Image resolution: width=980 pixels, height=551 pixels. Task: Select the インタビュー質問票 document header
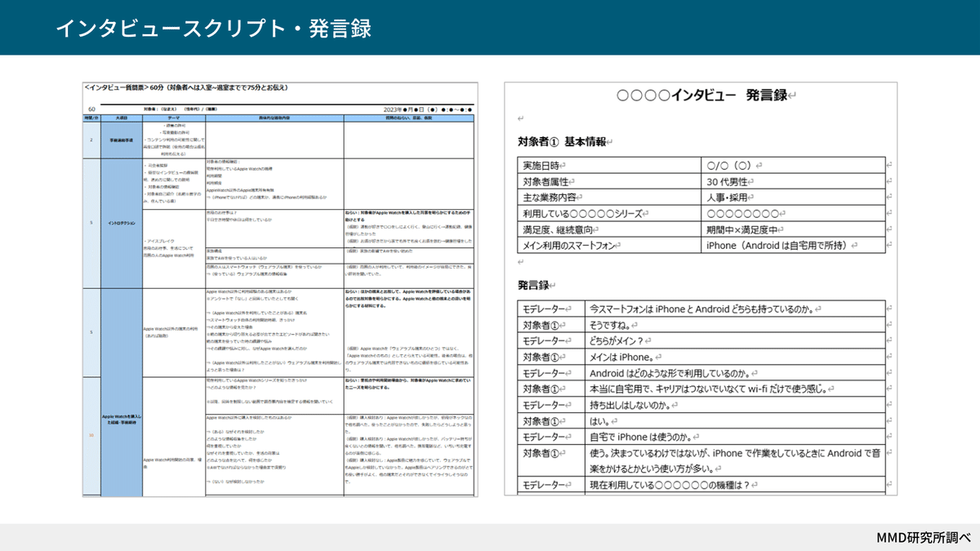188,88
